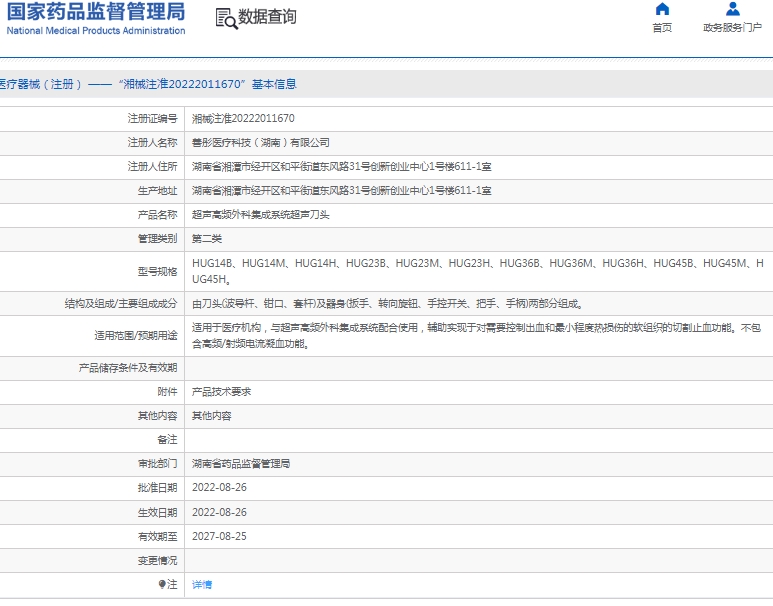The width and height of the screenshot is (773, 606).
Task: Click the 结构及组成 description text
Action: 387,304
